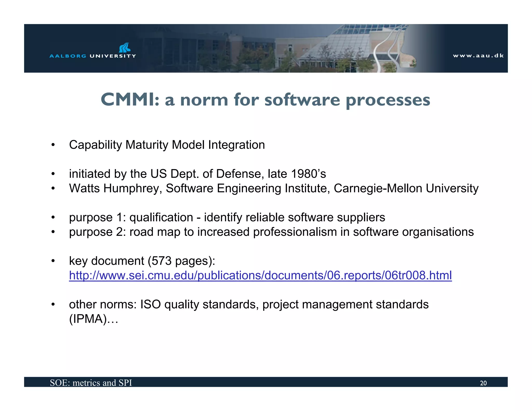Click the AALBORG UNIVERSITY wordmark in banner
This screenshot has height=411, width=532.
click(93, 56)
